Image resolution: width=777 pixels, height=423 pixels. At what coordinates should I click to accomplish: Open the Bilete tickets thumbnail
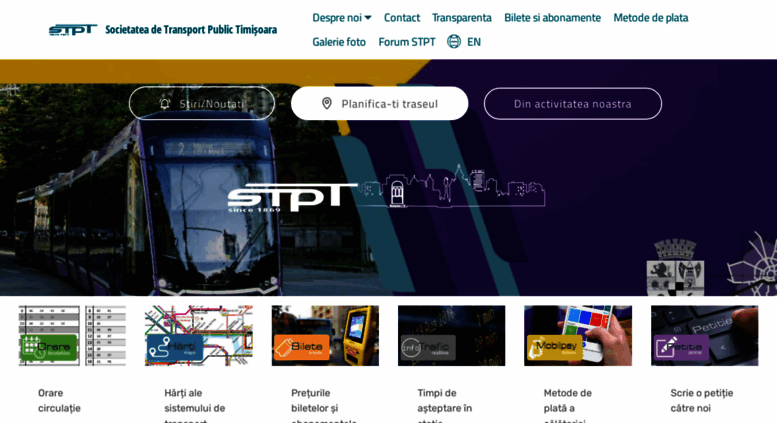[325, 336]
